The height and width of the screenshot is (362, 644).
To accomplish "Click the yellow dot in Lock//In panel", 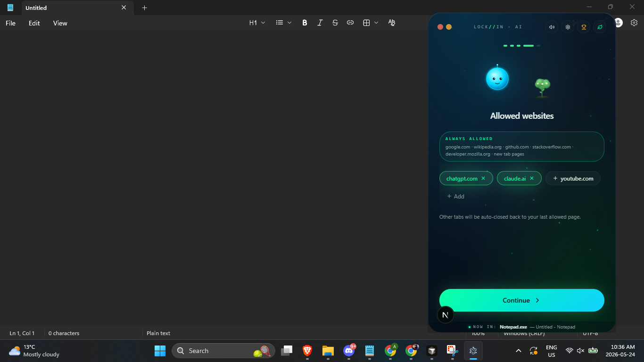I will [449, 27].
